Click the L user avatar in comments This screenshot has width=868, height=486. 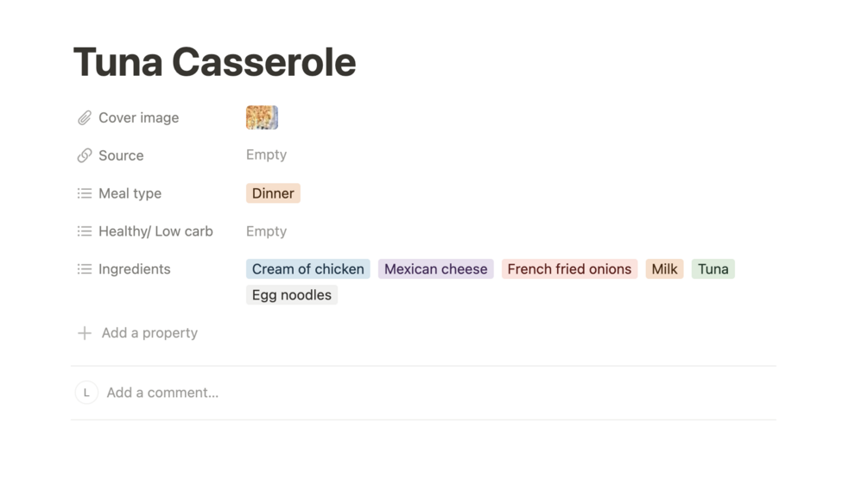(86, 393)
